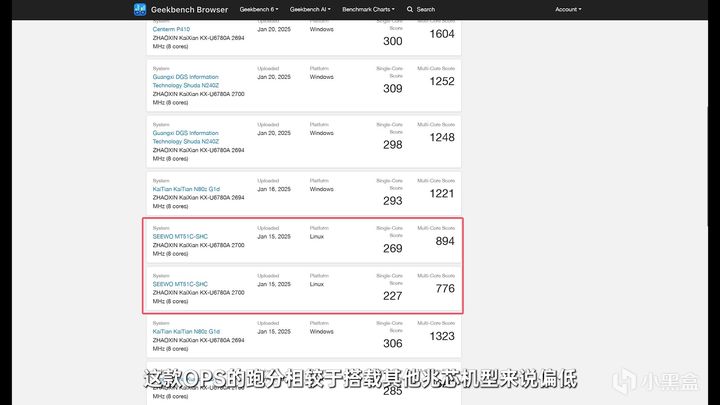720x405 pixels.
Task: Select Windows platform in 1323 score row
Action: pyautogui.click(x=321, y=332)
